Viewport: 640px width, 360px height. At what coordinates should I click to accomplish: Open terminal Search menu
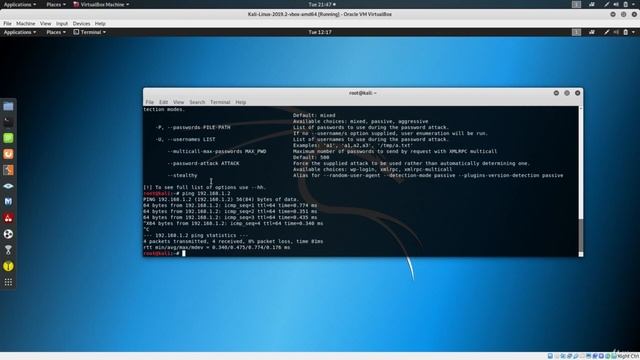pyautogui.click(x=197, y=102)
